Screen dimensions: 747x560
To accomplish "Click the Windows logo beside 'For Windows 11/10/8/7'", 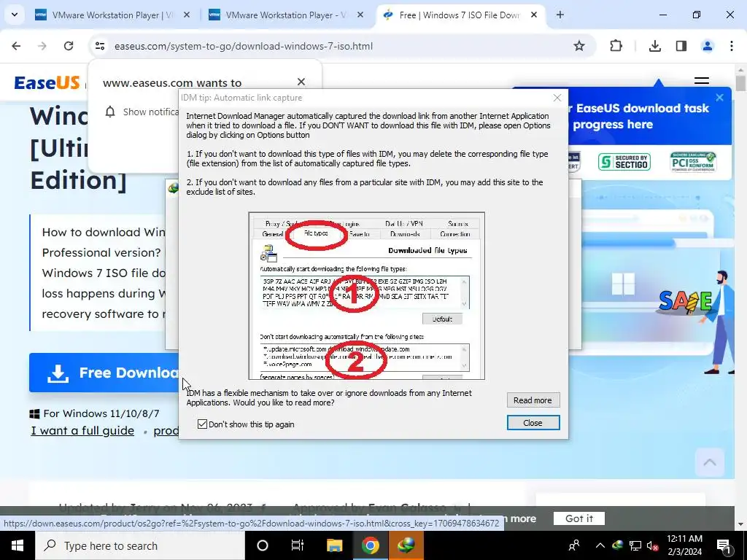I will click(x=34, y=413).
